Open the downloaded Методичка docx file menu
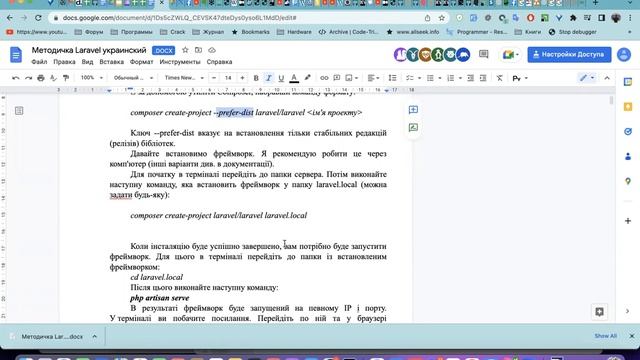 95,336
